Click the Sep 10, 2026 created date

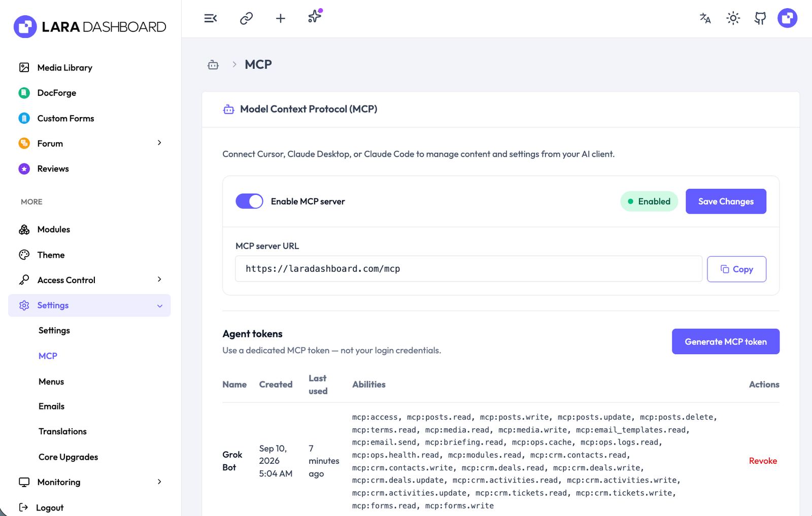pyautogui.click(x=276, y=461)
